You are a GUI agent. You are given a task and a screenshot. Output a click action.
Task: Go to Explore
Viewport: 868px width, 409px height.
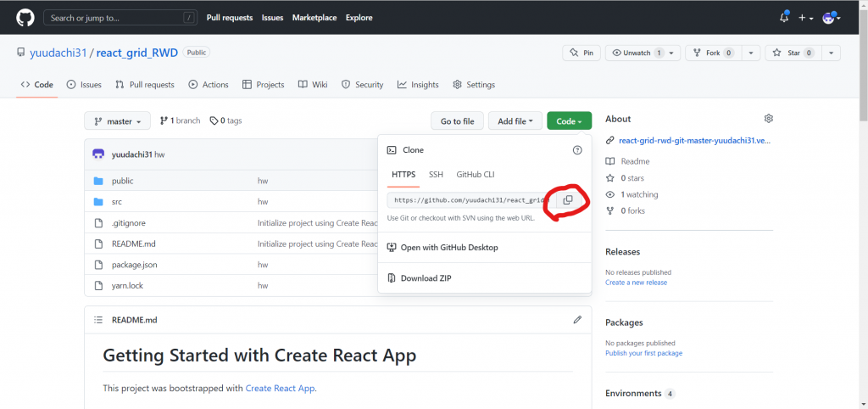[x=359, y=18]
